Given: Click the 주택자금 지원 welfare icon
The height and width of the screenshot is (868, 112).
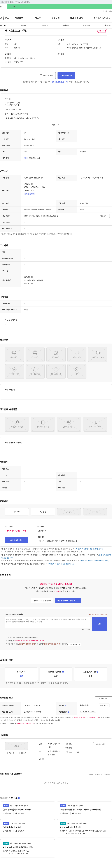Looking at the screenshot, I should 14,371.
